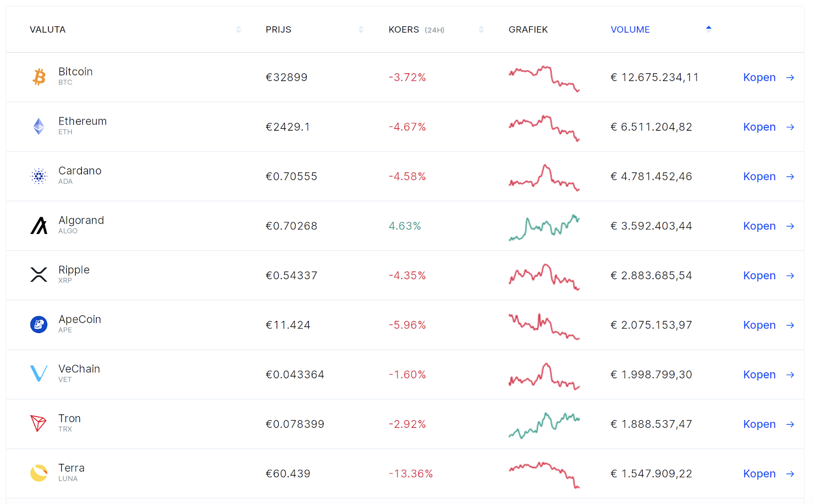
Task: Buy VeChain via its Kopen link
Action: [x=759, y=374]
